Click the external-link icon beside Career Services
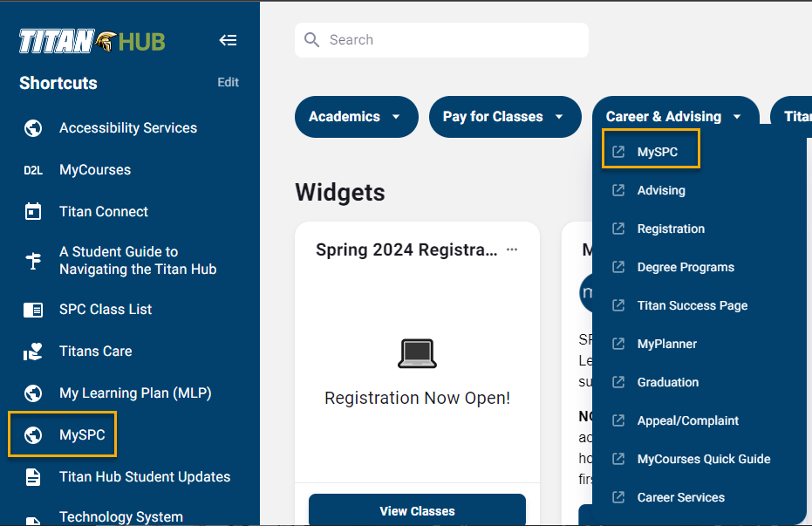The image size is (812, 526). tap(618, 497)
